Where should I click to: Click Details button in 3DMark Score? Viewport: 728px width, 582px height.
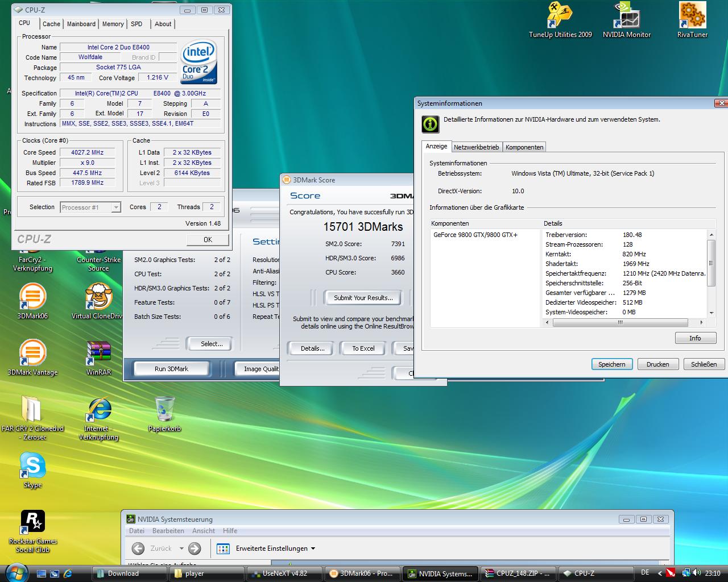pyautogui.click(x=312, y=348)
